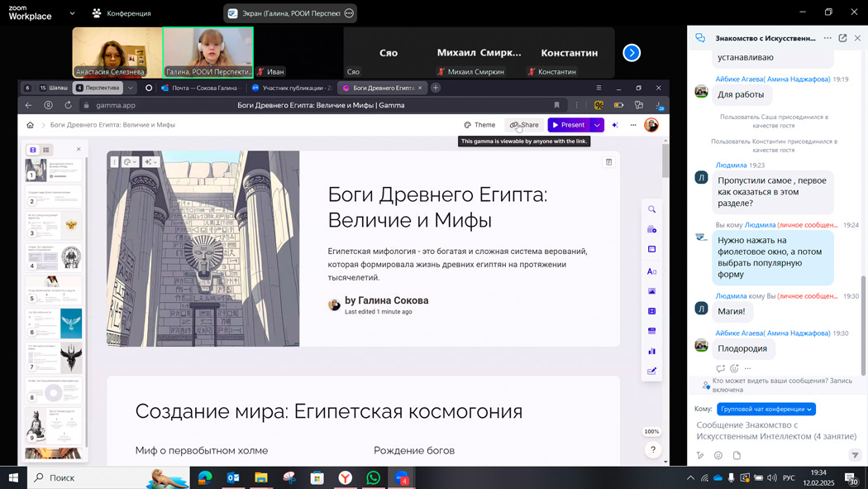Close the Боги Древнего Египта tab

(420, 88)
